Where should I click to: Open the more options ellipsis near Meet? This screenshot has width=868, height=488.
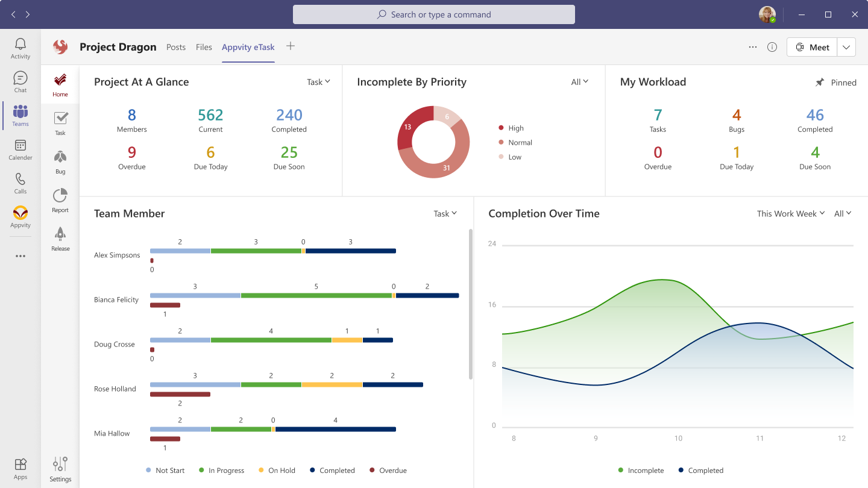tap(752, 46)
